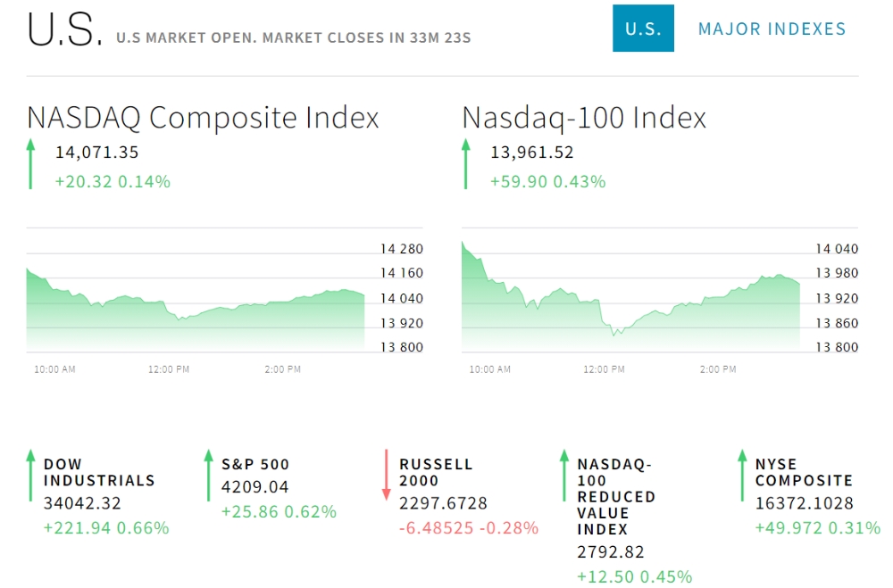Click the NASDAQ Composite green up arrow
The width and height of the screenshot is (893, 588).
pos(30,163)
